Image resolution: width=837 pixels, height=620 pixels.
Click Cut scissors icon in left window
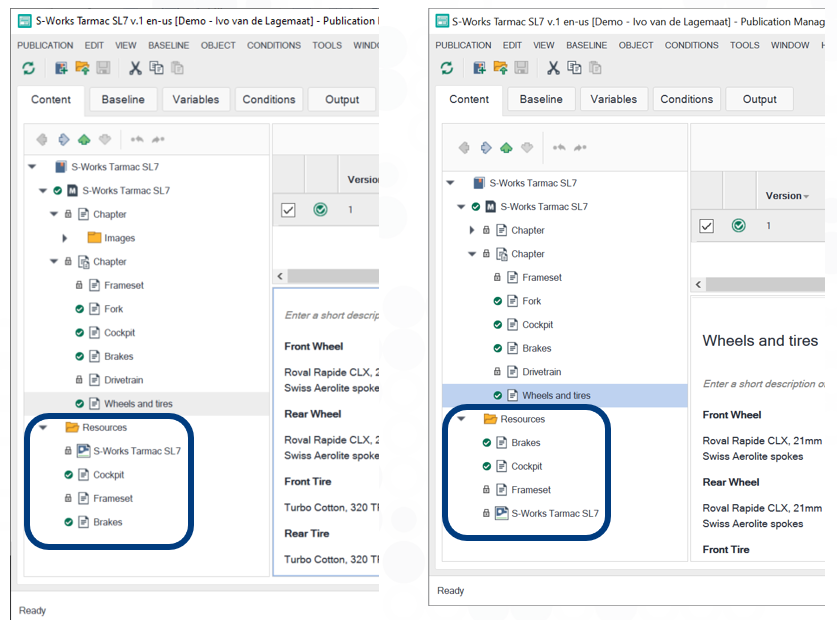(135, 68)
